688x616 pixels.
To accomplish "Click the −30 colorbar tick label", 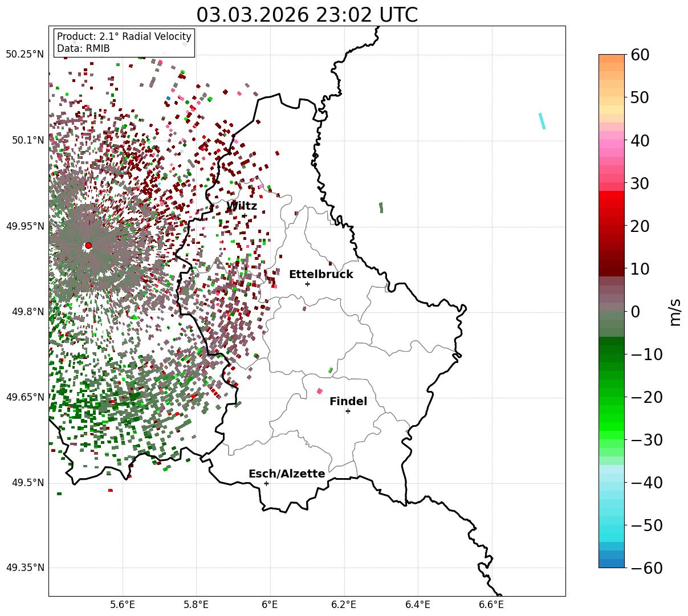I will [x=646, y=440].
